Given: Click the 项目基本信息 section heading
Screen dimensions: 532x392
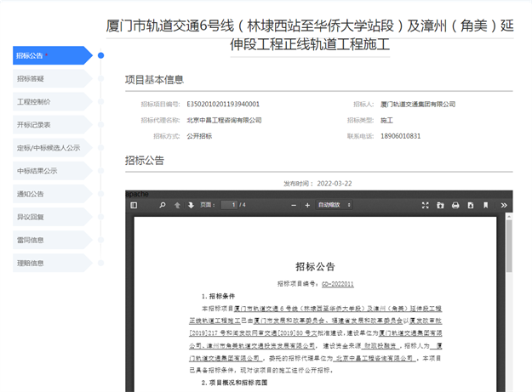Looking at the screenshot, I should tap(154, 80).
